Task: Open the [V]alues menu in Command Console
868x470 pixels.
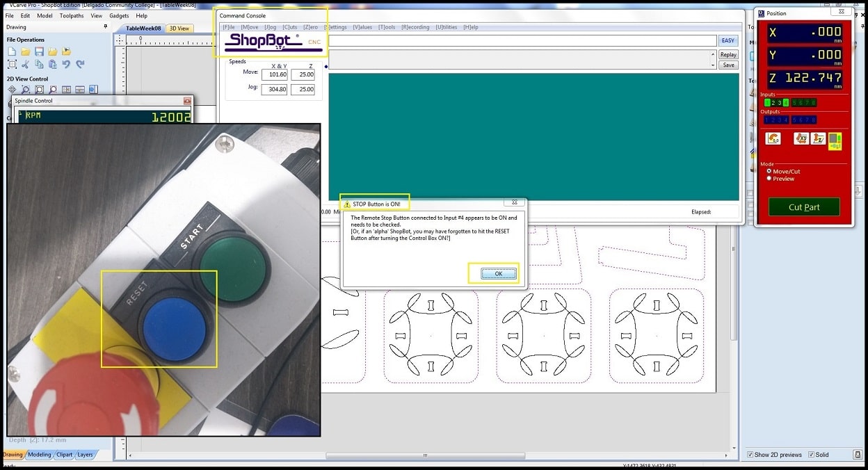Action: (362, 27)
